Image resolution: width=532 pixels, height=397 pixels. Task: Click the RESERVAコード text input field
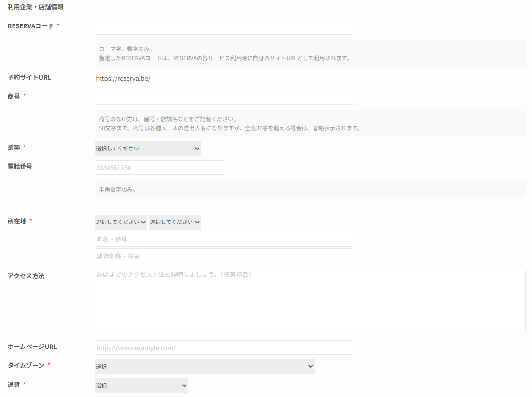tap(224, 27)
